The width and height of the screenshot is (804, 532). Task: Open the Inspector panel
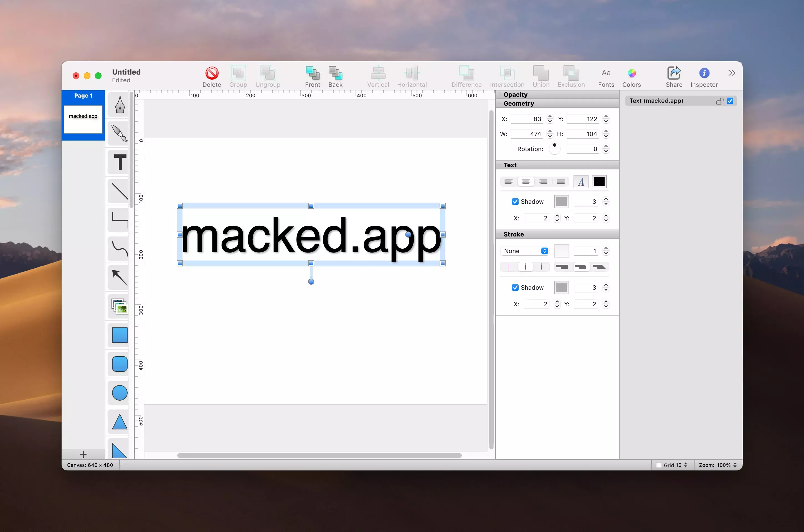coord(704,73)
